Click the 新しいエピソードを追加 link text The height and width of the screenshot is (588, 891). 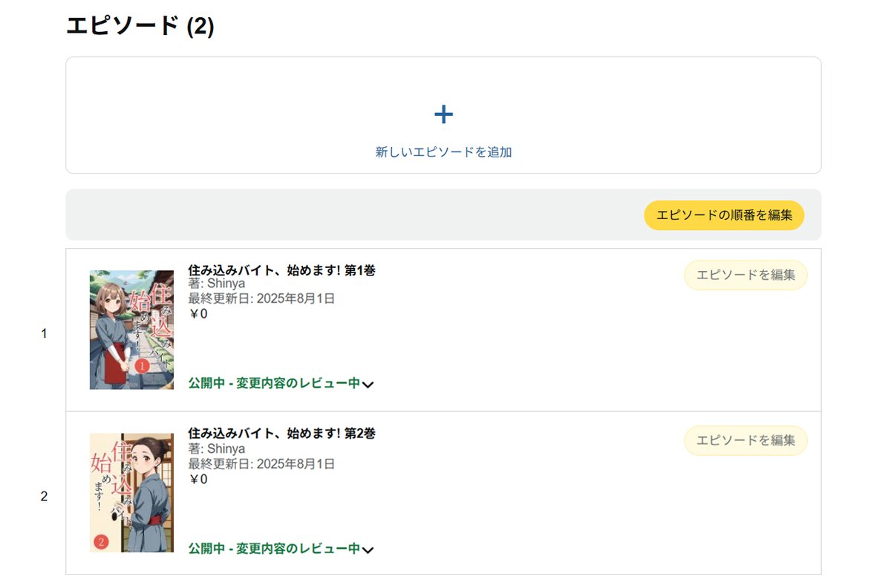(x=443, y=152)
